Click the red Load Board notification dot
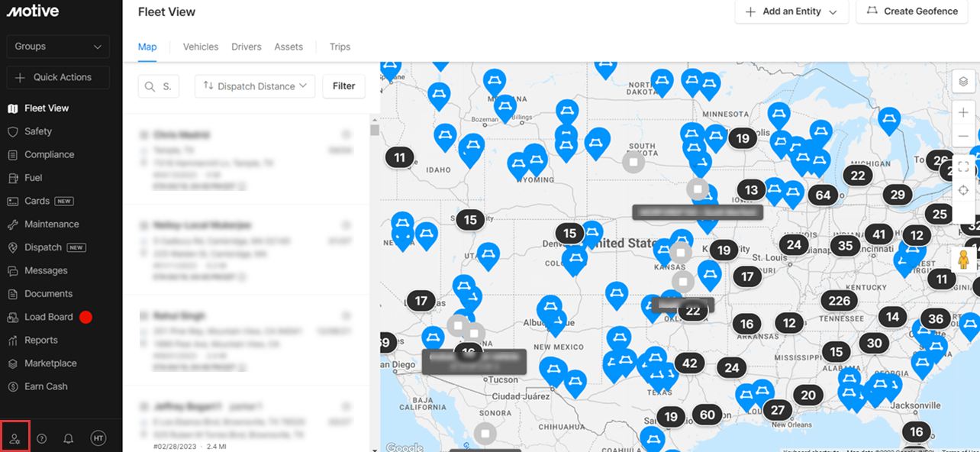The width and height of the screenshot is (980, 452). pos(85,317)
